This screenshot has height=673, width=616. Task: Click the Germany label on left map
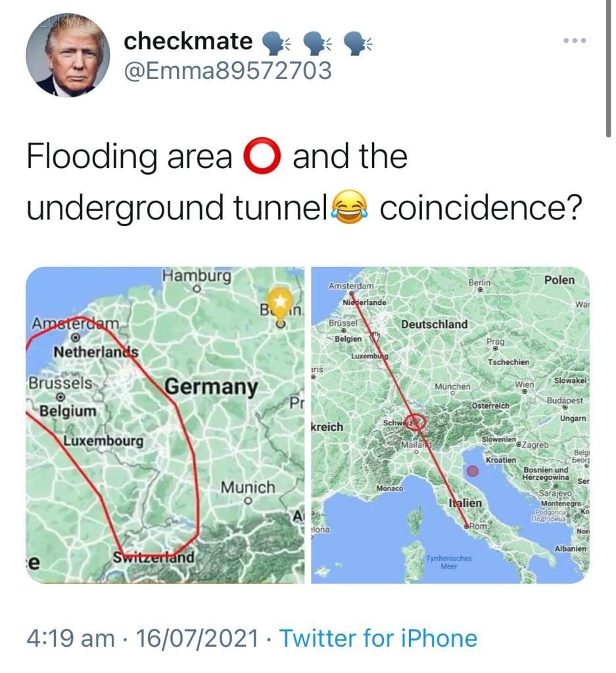point(212,386)
